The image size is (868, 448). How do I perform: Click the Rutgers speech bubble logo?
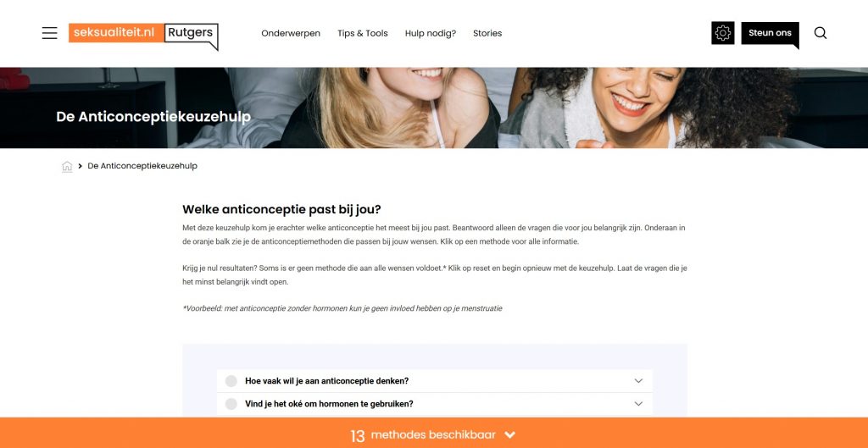coord(192,36)
